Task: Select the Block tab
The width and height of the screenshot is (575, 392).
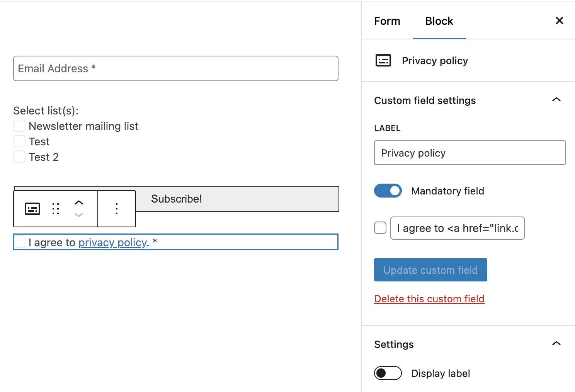Action: point(439,21)
